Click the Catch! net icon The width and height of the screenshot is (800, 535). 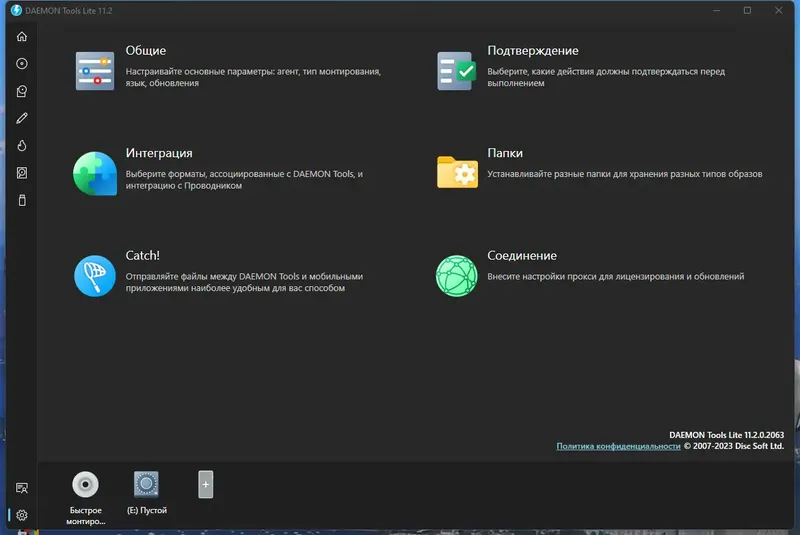click(95, 276)
